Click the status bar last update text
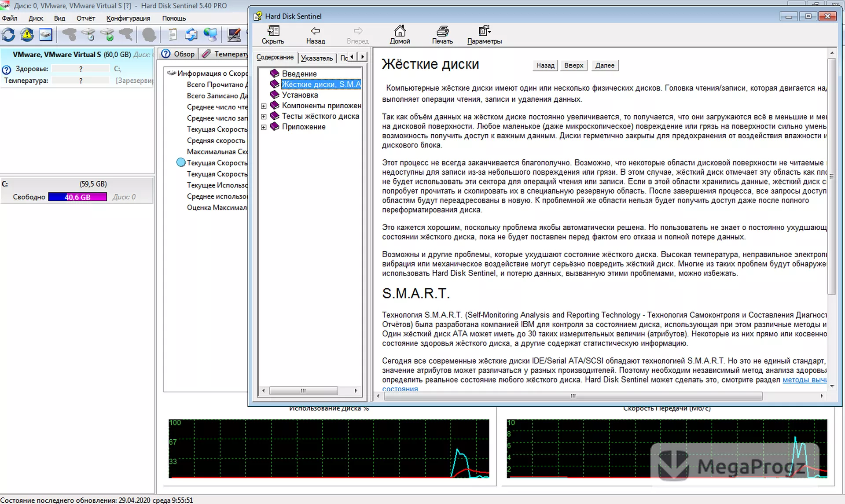Viewport: 845px width, 504px height. coord(97,500)
